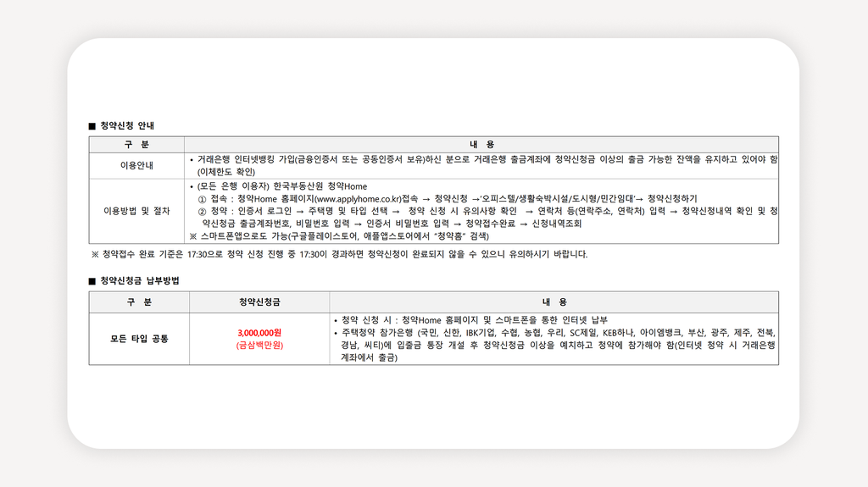Click the '주택청약 참가은행' bank list line

pyautogui.click(x=554, y=333)
